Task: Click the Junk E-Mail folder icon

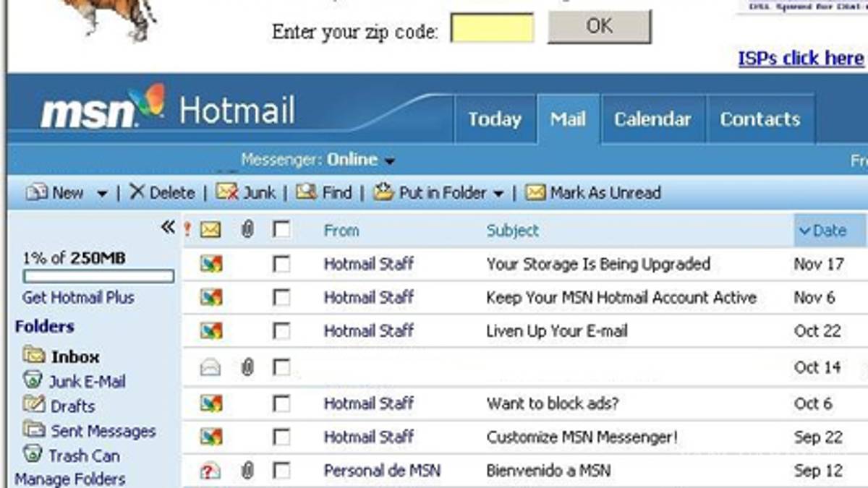Action: coord(33,380)
